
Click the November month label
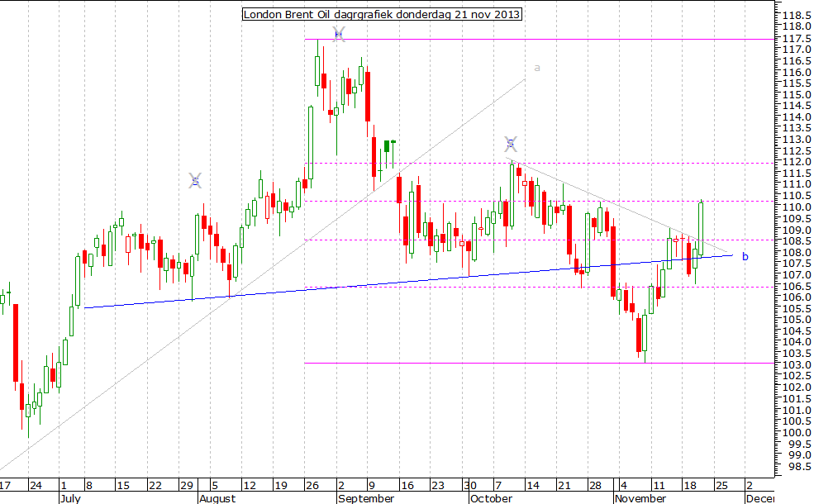[640, 498]
